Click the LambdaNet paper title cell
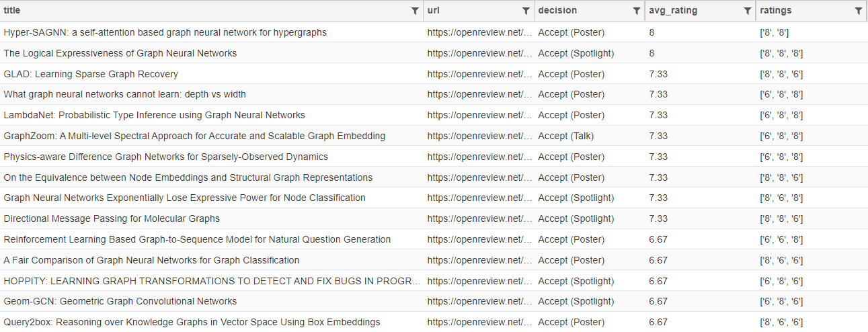The image size is (868, 332). pyautogui.click(x=154, y=115)
